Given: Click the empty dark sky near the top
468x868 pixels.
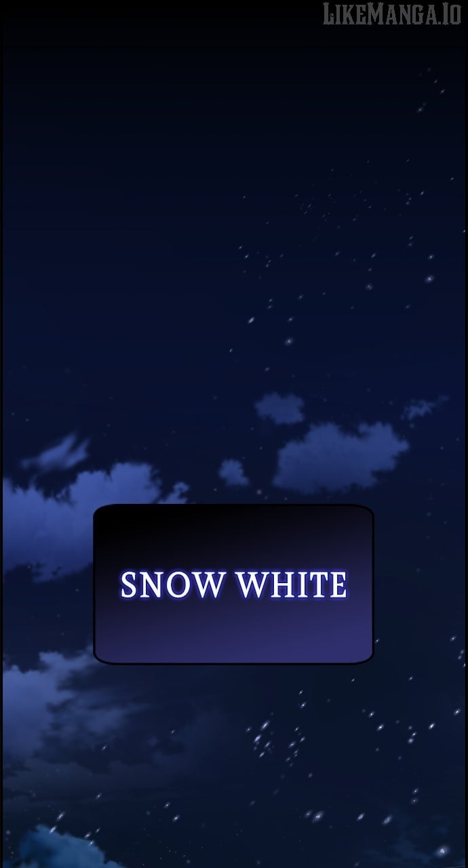Looking at the screenshot, I should click(170, 136).
